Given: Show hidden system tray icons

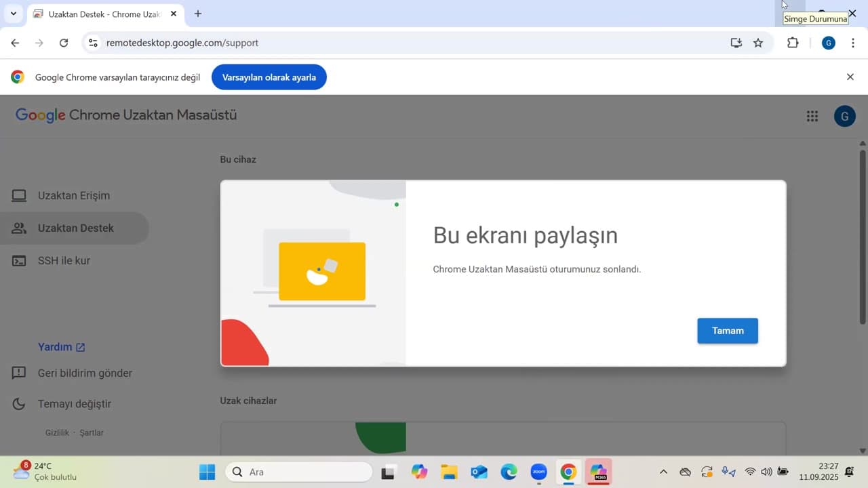Looking at the screenshot, I should click(x=663, y=472).
